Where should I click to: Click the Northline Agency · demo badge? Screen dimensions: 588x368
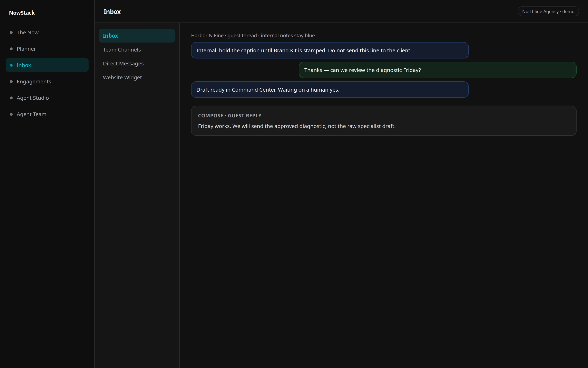click(x=548, y=11)
